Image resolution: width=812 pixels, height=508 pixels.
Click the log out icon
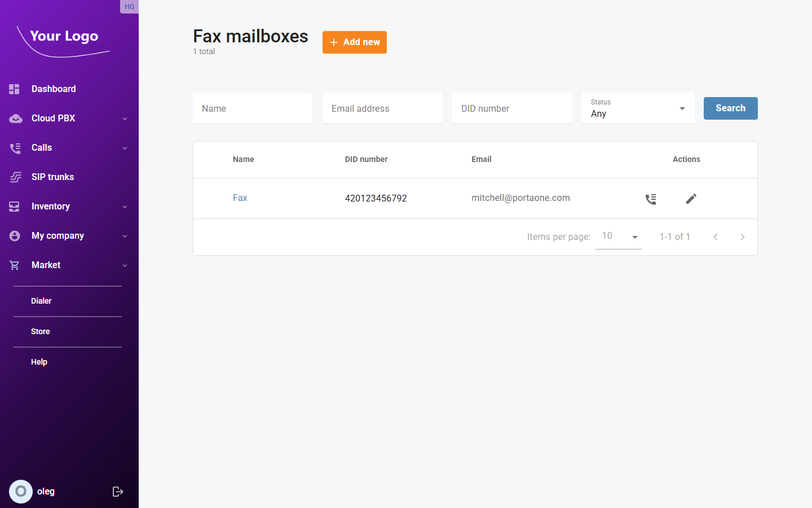click(118, 491)
